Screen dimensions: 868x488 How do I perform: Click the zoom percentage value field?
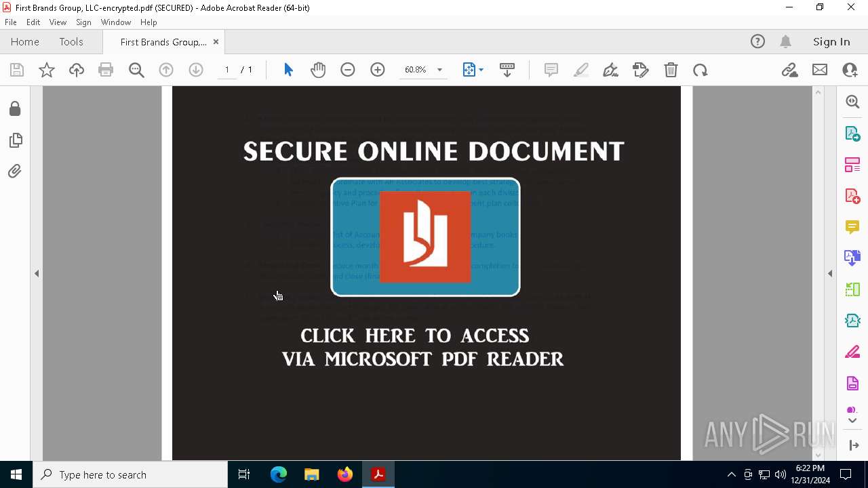pos(415,70)
